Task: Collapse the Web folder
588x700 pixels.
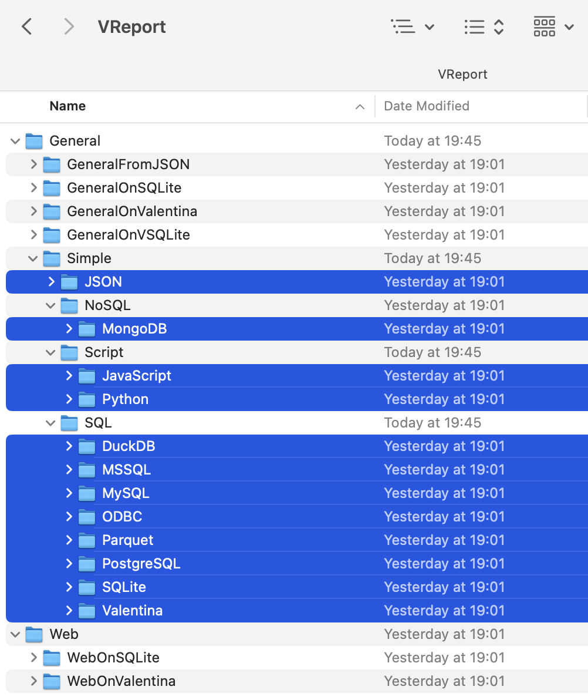Action: 15,635
